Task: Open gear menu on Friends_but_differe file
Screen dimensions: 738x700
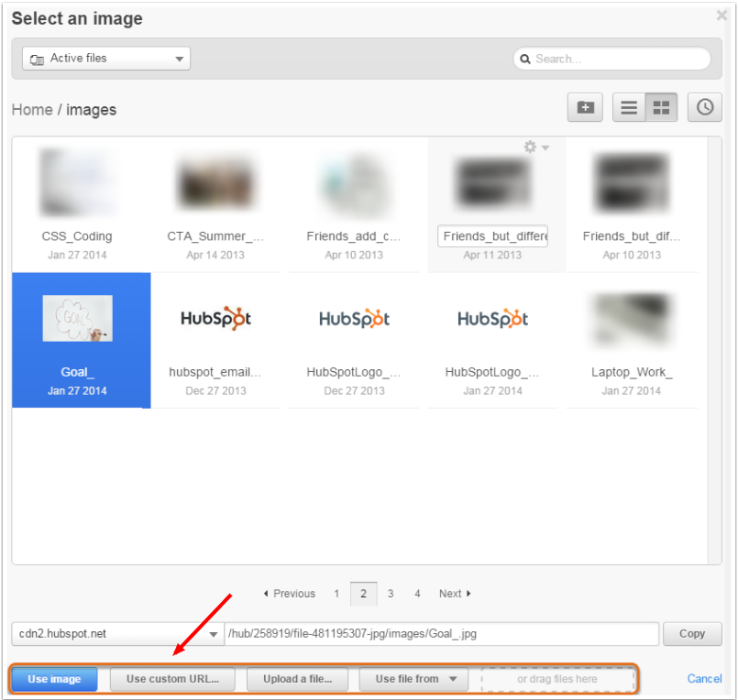Action: point(536,148)
